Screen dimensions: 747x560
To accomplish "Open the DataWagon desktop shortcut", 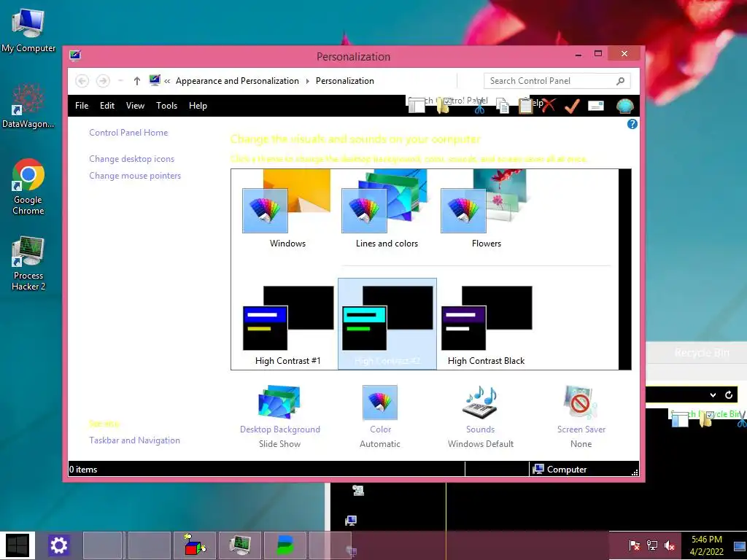I will click(28, 106).
